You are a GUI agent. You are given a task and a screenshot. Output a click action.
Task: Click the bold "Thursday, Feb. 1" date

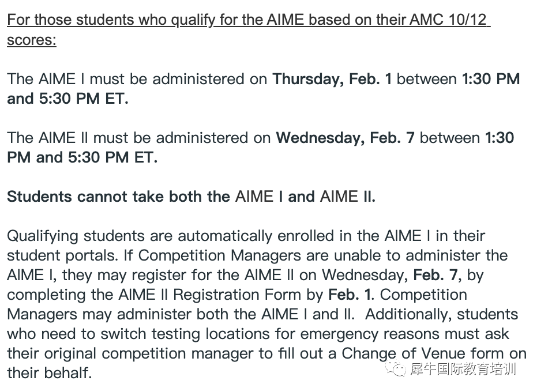332,79
